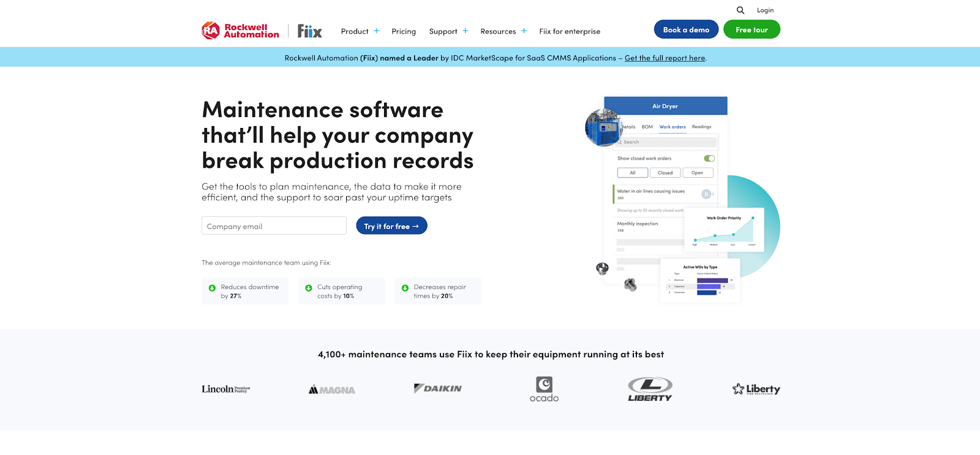Image resolution: width=980 pixels, height=455 pixels.
Task: Switch to BOM tab in mockup
Action: [647, 127]
